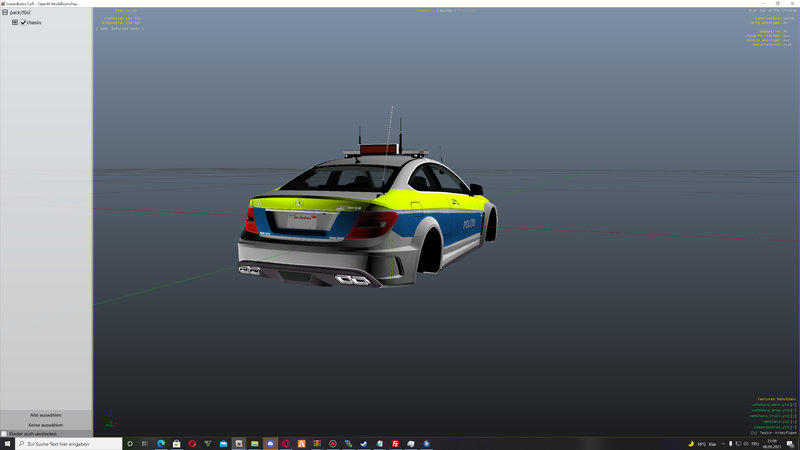Click the 'Keine auswählen' button
800x450 pixels.
click(x=46, y=425)
